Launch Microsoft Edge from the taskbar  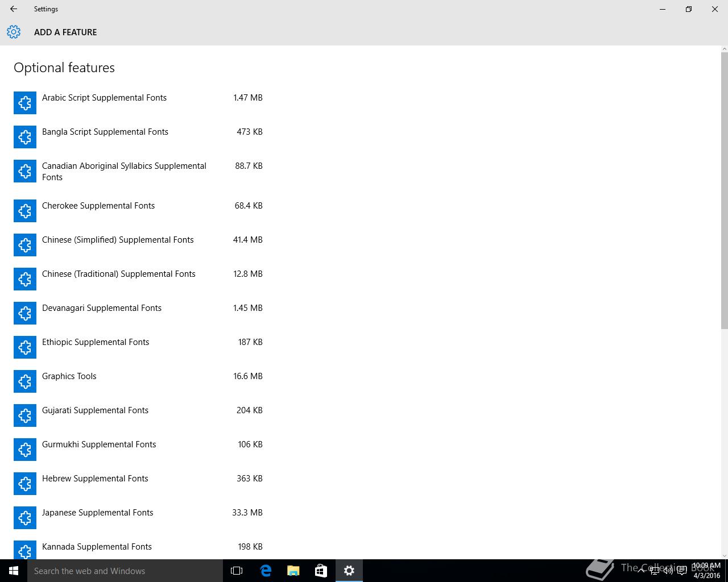coord(265,571)
